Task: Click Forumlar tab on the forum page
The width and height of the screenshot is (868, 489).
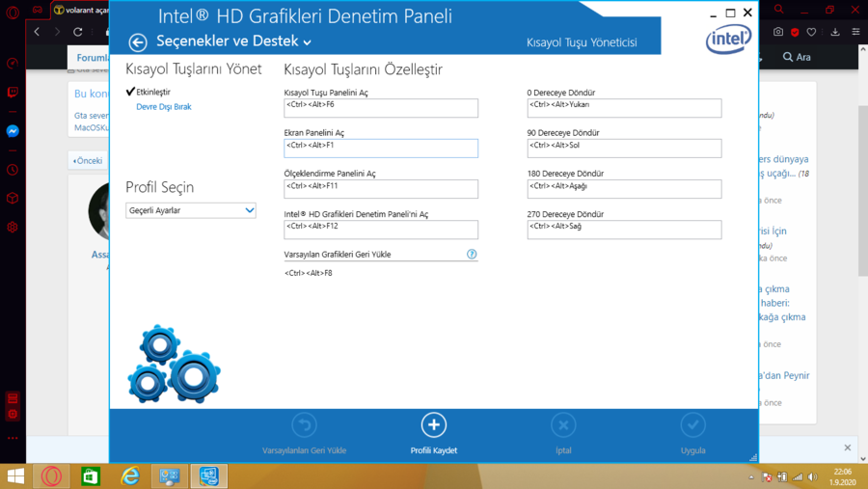Action: coord(91,58)
